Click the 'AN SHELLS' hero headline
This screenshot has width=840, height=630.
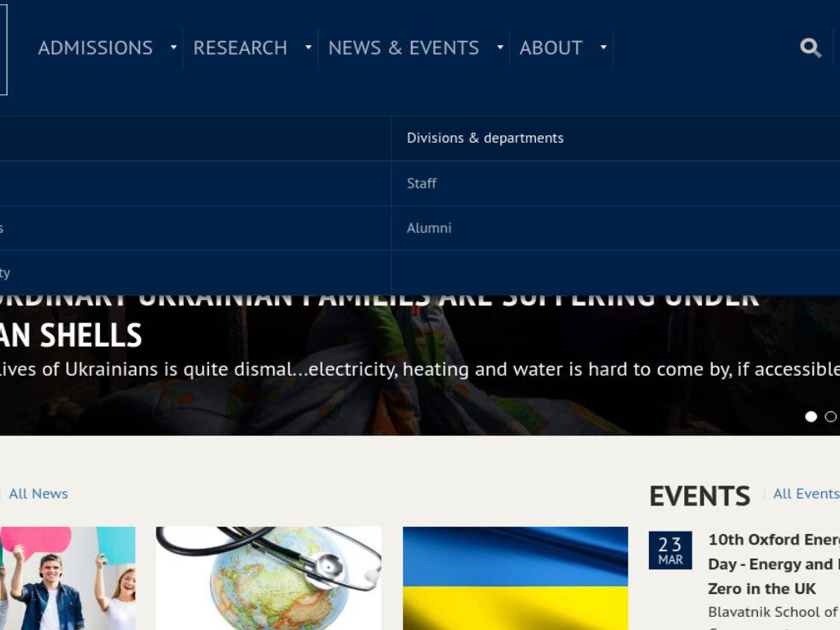(71, 336)
